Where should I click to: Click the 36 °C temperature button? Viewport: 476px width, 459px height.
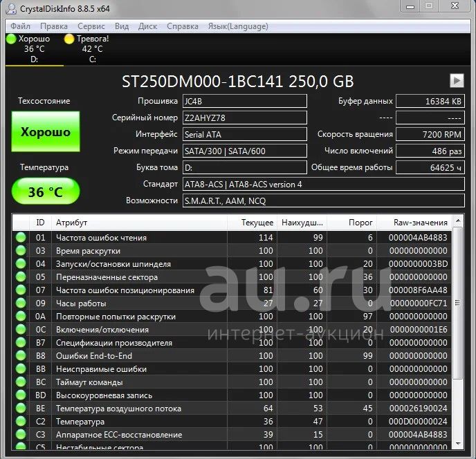(46, 191)
